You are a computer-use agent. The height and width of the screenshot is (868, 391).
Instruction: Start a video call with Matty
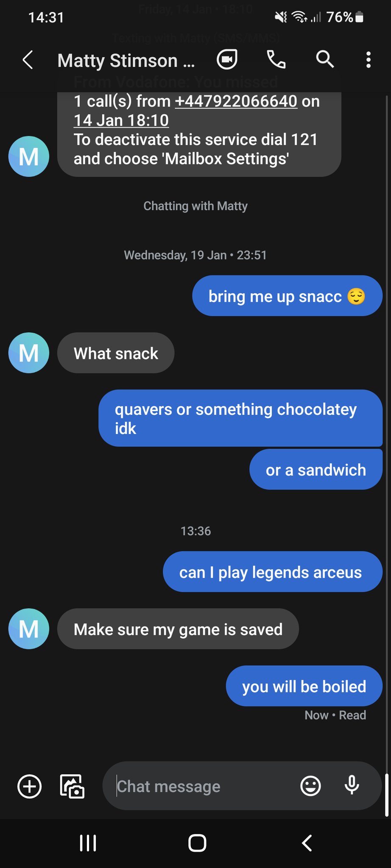point(227,59)
